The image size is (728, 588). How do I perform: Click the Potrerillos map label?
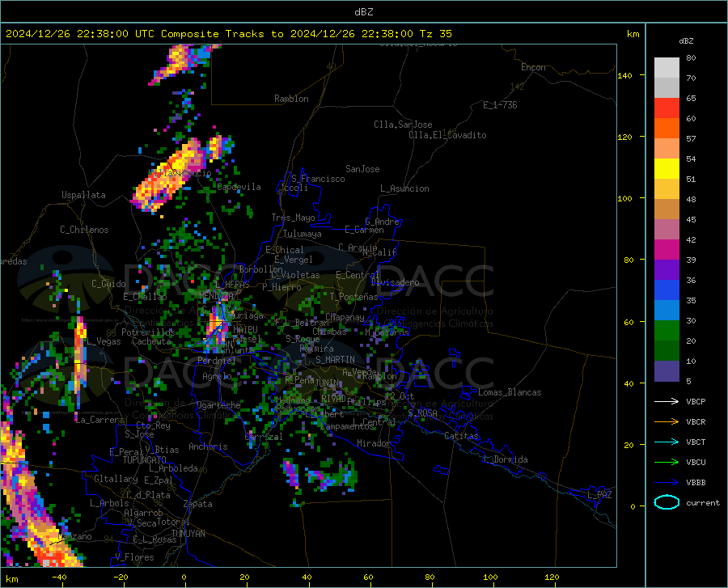pos(148,332)
